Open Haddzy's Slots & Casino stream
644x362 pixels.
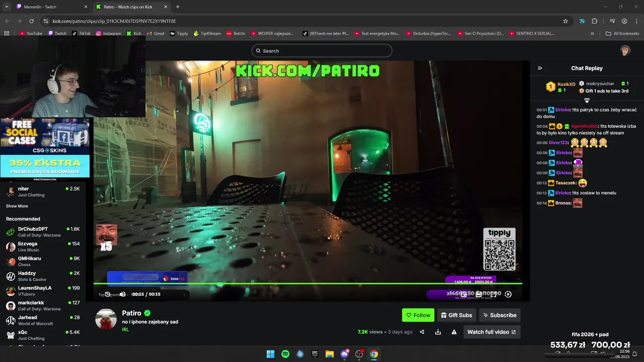coord(43,276)
